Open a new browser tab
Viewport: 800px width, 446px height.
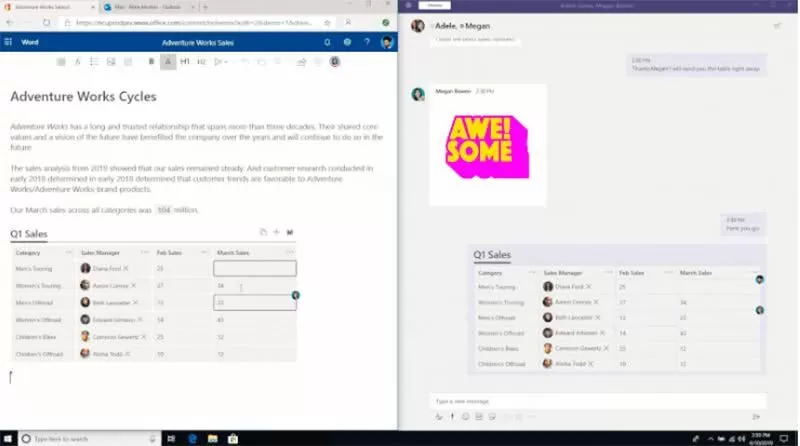(205, 7)
